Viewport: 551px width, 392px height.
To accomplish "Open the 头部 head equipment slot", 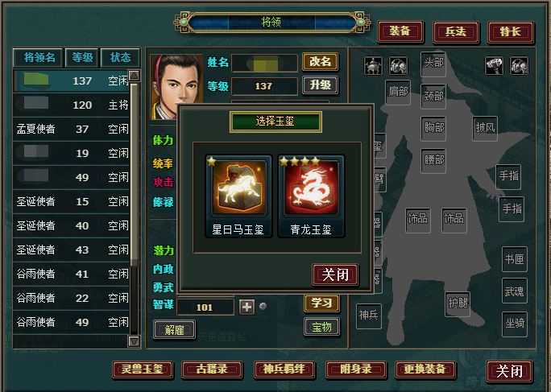I will coord(433,64).
